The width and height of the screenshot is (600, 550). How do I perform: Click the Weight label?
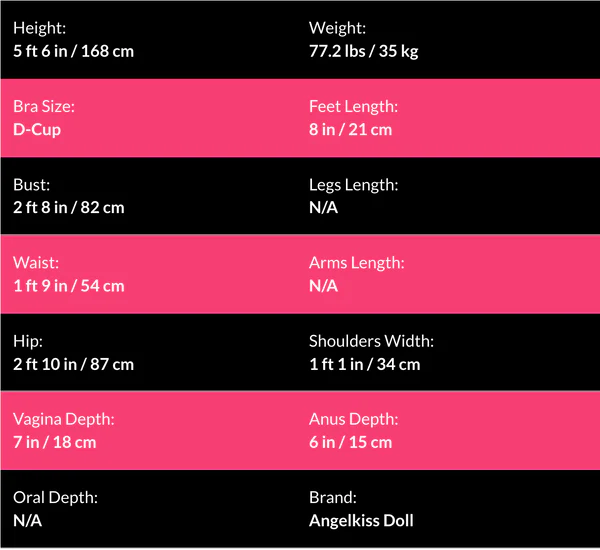tap(338, 28)
